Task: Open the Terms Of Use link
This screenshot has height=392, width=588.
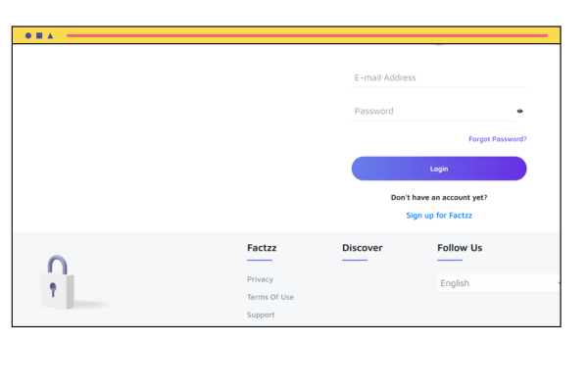Action: click(270, 297)
